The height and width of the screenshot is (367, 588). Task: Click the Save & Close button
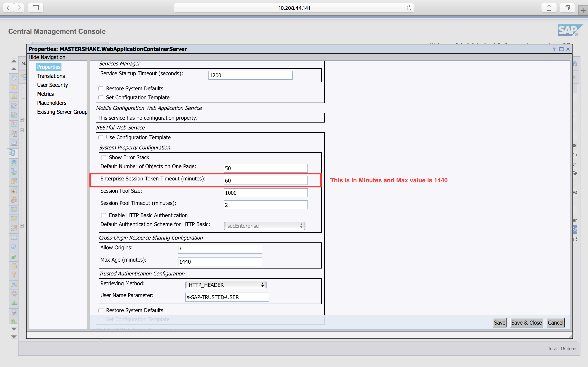click(x=526, y=323)
